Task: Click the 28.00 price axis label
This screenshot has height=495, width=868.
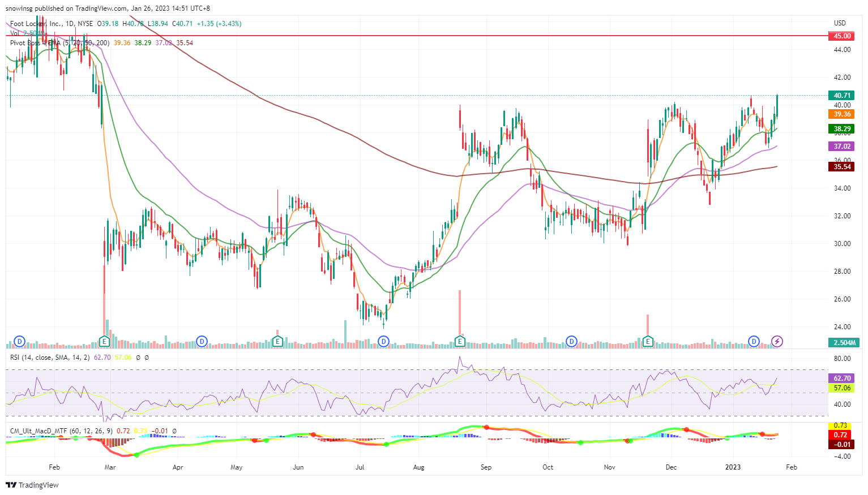Action: click(x=841, y=272)
